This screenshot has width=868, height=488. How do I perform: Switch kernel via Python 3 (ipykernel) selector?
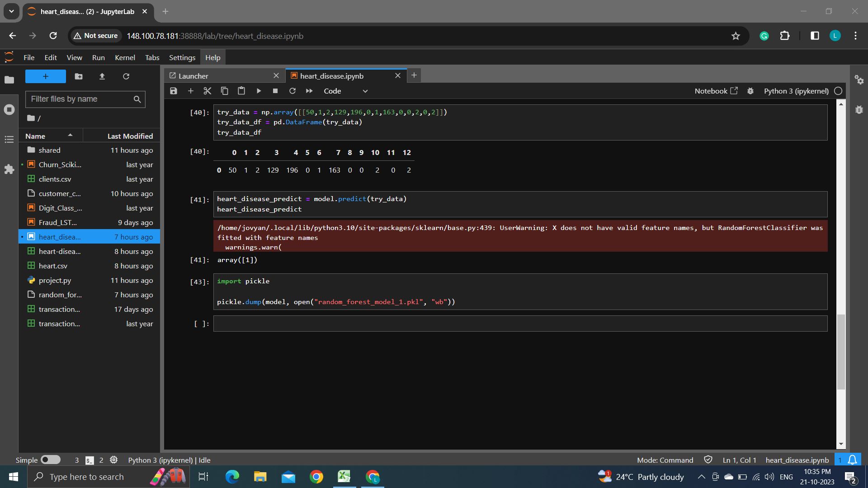point(796,91)
